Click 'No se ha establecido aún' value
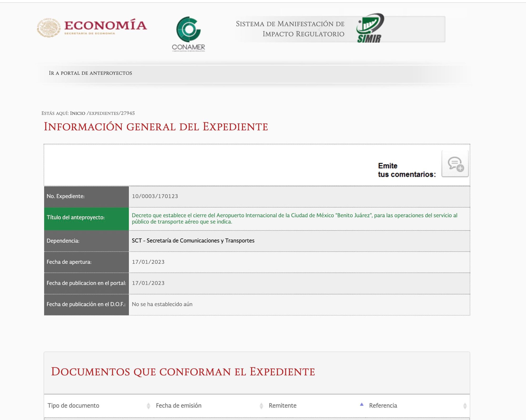The image size is (526, 420). (x=162, y=304)
